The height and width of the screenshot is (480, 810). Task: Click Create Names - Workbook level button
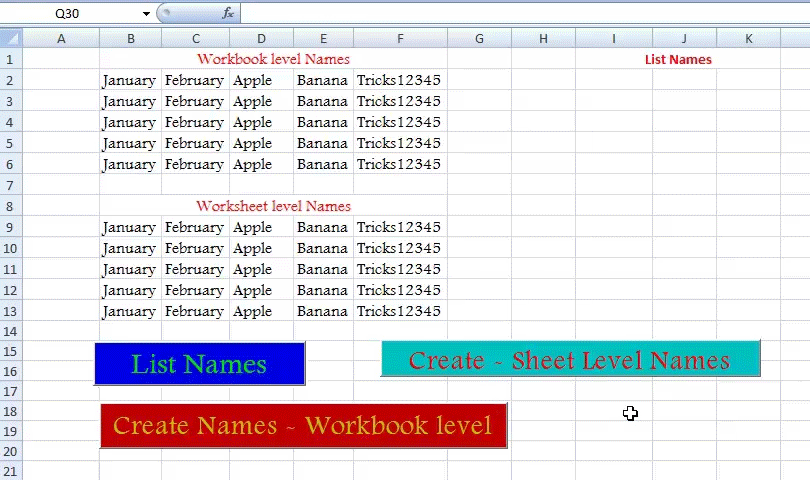304,426
